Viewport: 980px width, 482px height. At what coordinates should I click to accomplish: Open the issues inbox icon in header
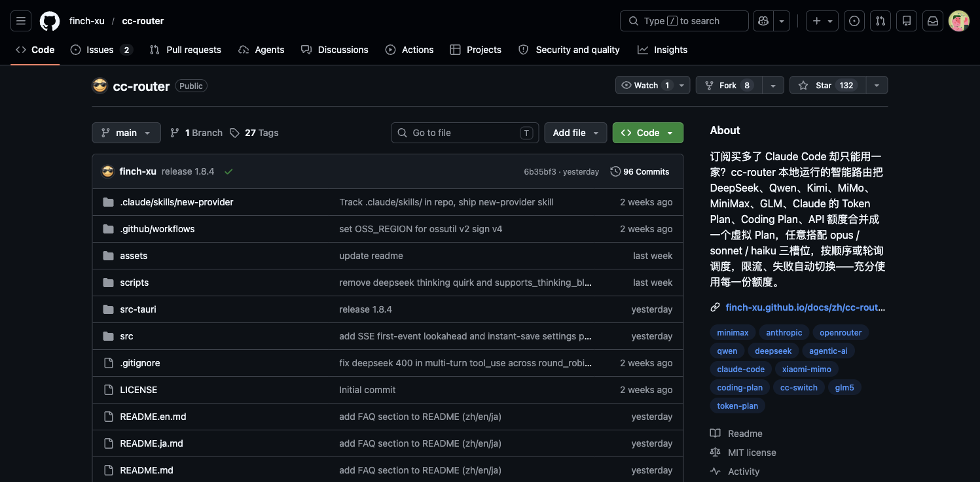[854, 21]
